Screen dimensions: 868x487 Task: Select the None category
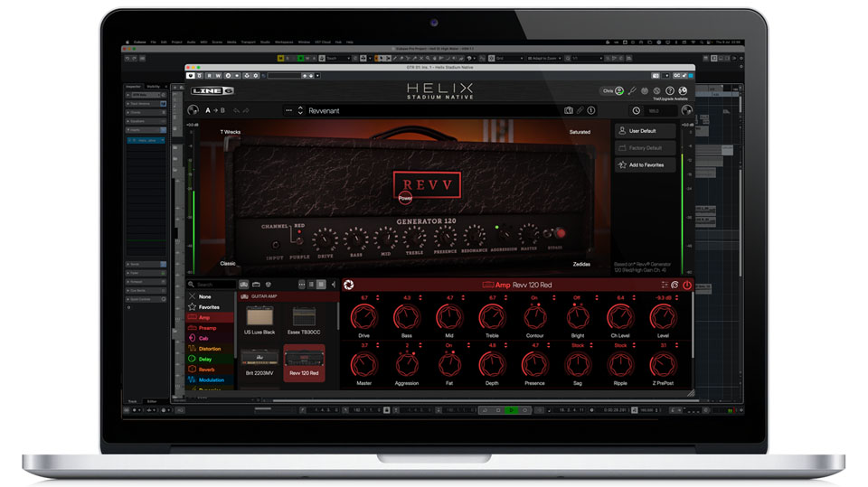[x=211, y=296]
